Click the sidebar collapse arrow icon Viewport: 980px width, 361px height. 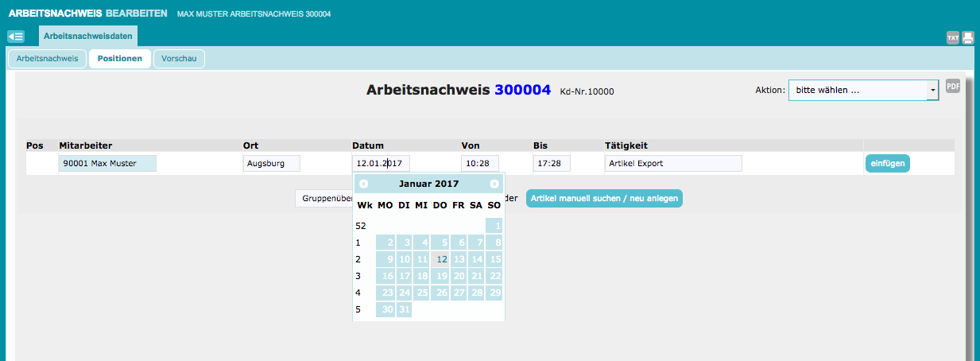coord(16,37)
